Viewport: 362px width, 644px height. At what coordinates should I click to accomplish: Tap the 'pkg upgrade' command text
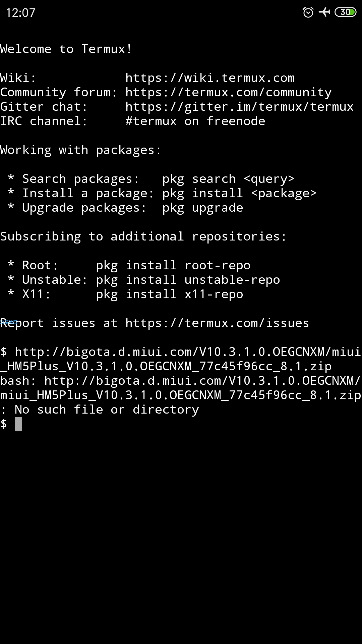(203, 208)
